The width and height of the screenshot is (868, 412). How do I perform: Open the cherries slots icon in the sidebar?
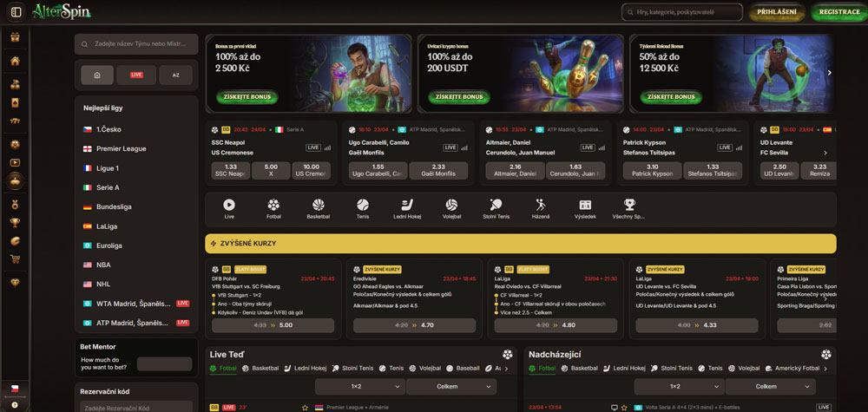[15, 85]
